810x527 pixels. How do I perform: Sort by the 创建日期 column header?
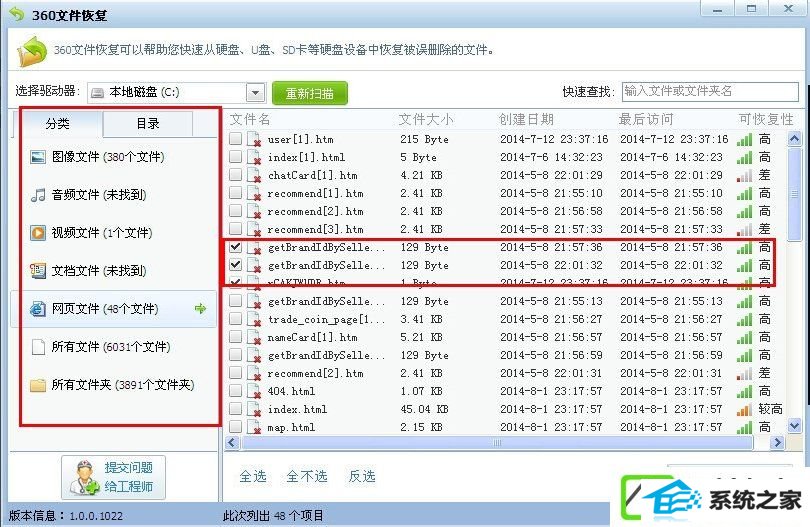click(x=526, y=120)
